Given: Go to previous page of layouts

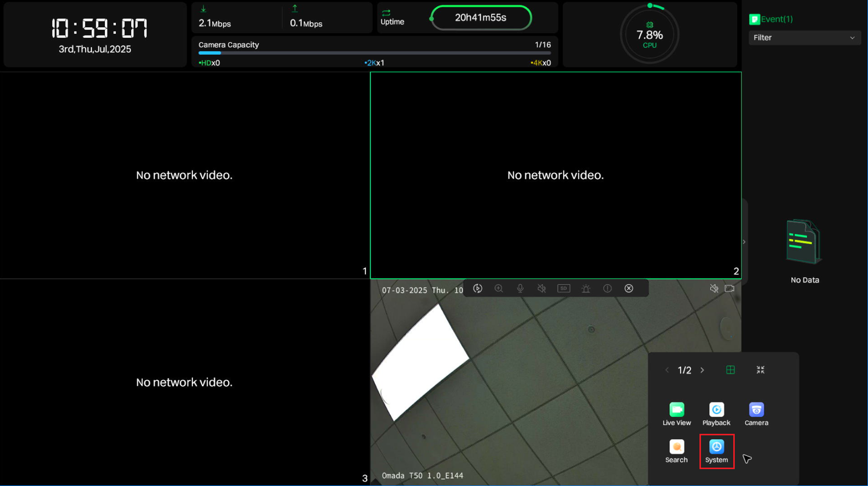Looking at the screenshot, I should 667,370.
